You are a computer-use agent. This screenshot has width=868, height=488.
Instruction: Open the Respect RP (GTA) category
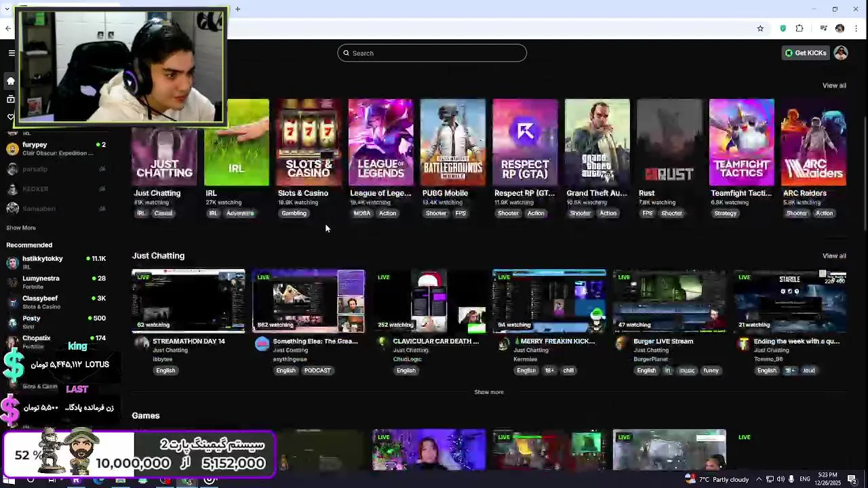[x=525, y=142]
